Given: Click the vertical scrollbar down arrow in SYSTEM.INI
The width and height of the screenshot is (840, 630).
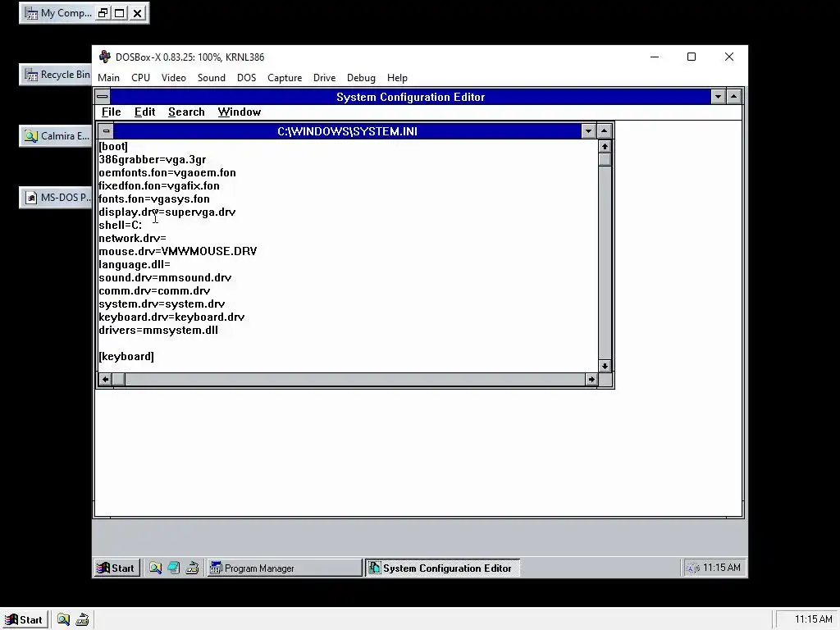Looking at the screenshot, I should (x=605, y=366).
